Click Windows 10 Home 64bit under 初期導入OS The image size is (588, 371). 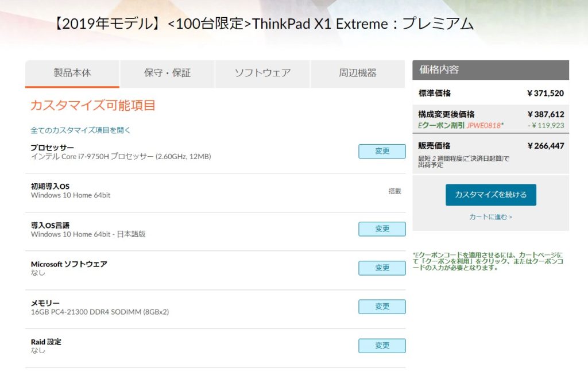coord(71,195)
